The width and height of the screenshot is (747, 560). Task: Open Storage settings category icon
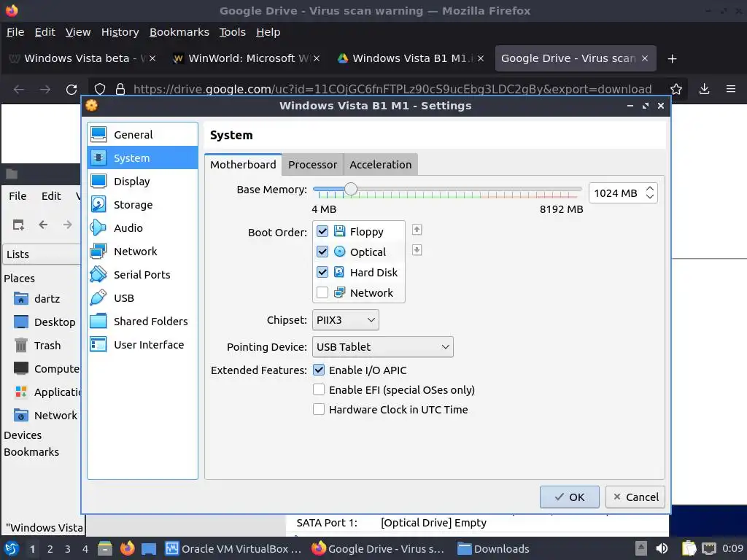98,205
